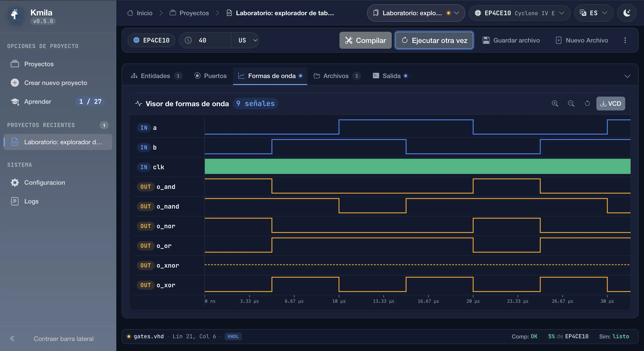644x351 pixels.
Task: Switch to the Archivos tab
Action: click(337, 76)
